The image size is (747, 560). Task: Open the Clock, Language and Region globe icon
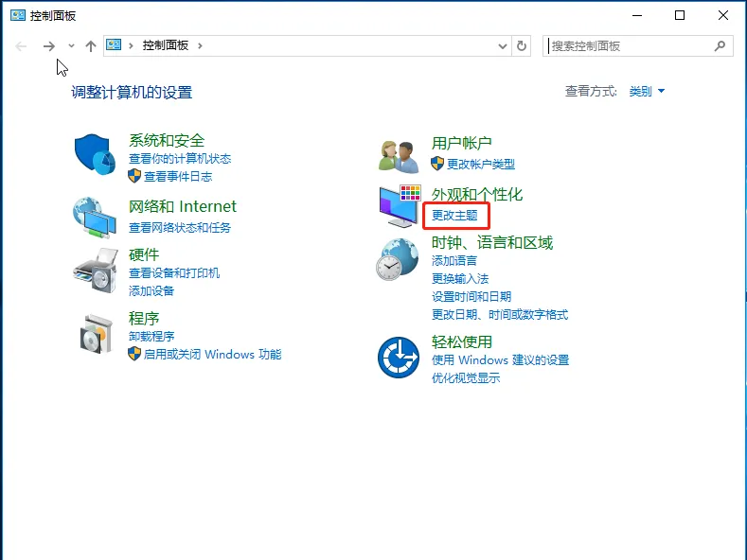pos(398,259)
